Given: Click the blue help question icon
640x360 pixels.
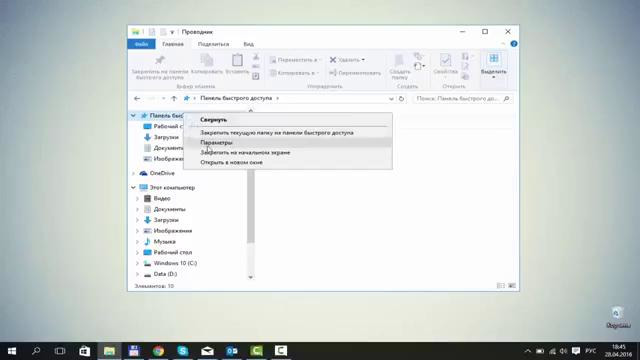Looking at the screenshot, I should pos(514,44).
